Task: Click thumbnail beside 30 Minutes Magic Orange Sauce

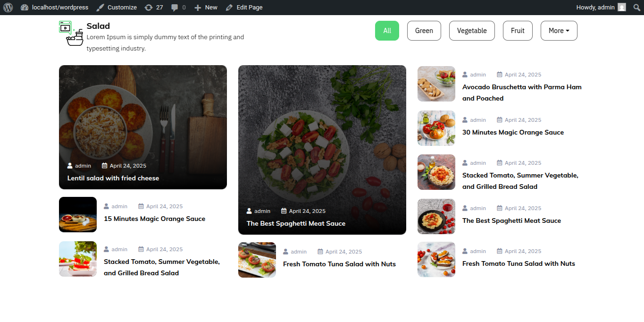Action: pos(436,128)
